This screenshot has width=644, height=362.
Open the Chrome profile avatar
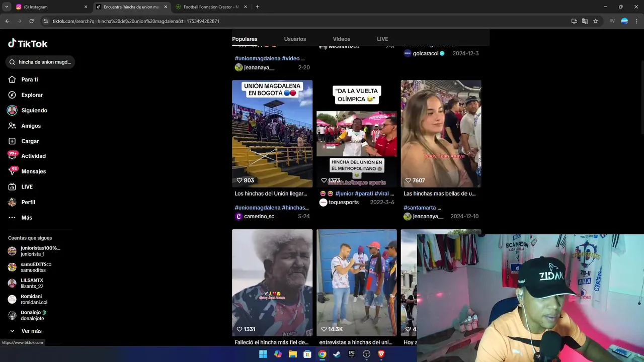[x=624, y=21]
